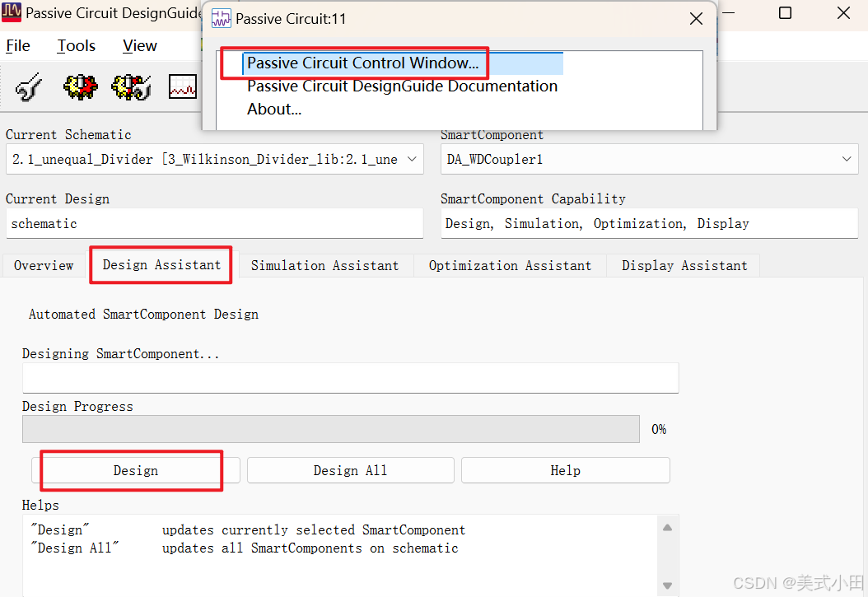Image resolution: width=868 pixels, height=597 pixels.
Task: Click the Automated SmartComponent Design heading
Action: 143,315
